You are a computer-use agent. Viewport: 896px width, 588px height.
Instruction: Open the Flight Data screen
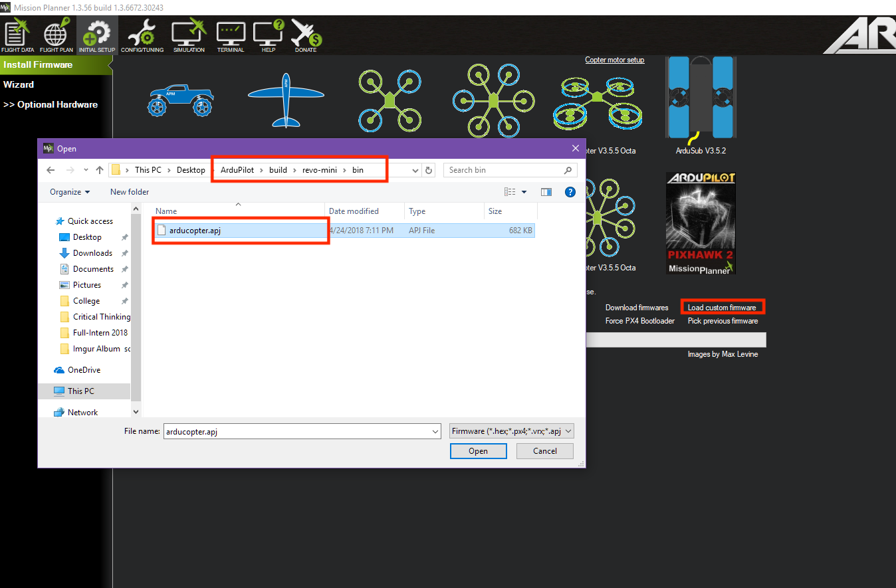(x=18, y=37)
